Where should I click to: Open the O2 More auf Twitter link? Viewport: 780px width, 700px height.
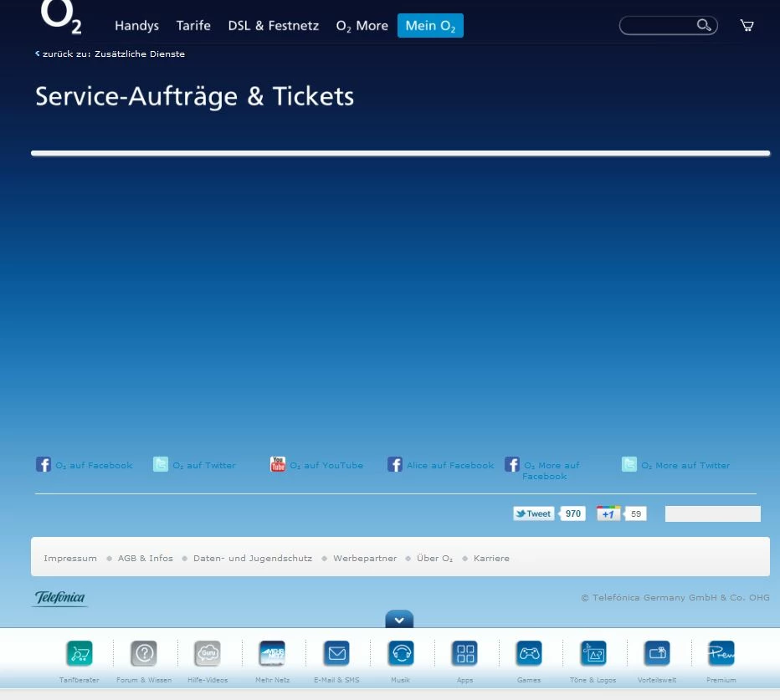tap(685, 465)
